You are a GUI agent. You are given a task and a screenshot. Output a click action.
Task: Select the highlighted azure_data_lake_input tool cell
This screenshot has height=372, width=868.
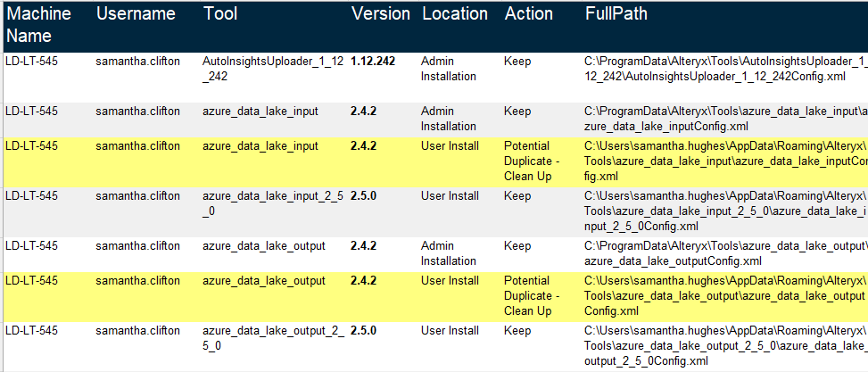pyautogui.click(x=260, y=146)
